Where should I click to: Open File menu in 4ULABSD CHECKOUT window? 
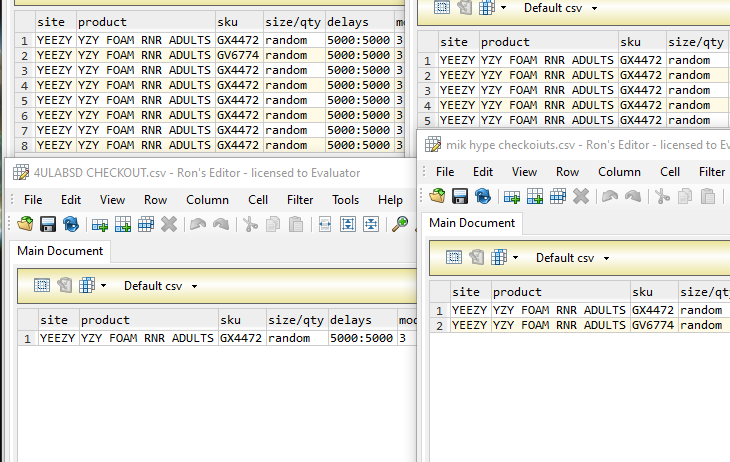click(x=33, y=200)
